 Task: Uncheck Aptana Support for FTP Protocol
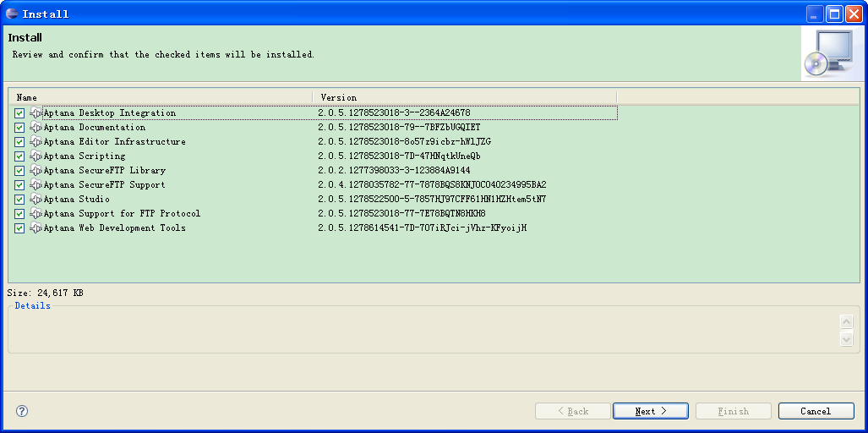(20, 214)
